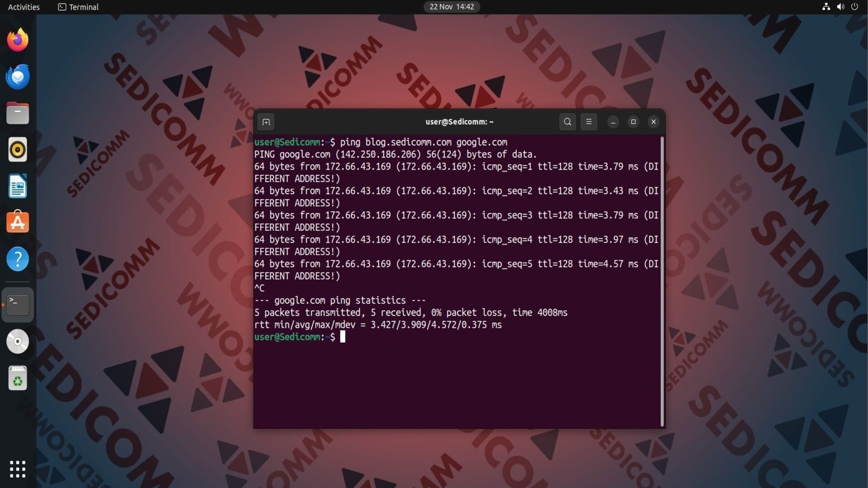Click the final empty 'user@Sedicomm:~$' prompt line

(x=299, y=337)
